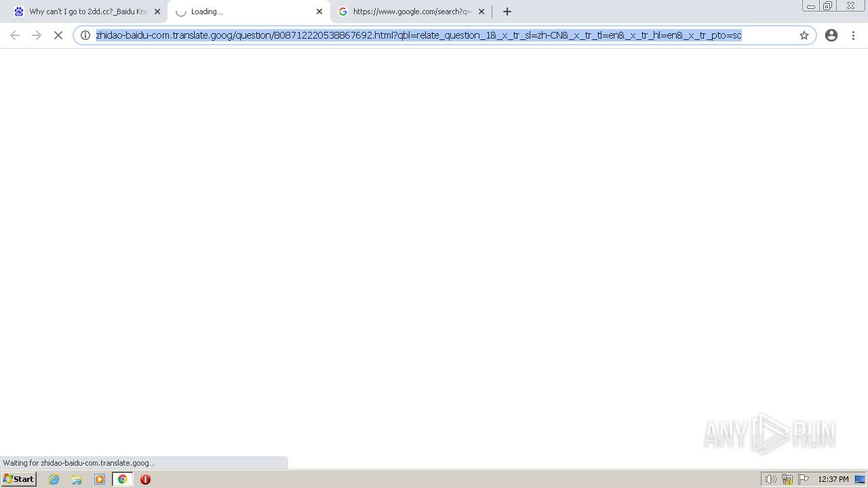The height and width of the screenshot is (488, 868).
Task: Select the Chrome taskbar button
Action: click(122, 479)
